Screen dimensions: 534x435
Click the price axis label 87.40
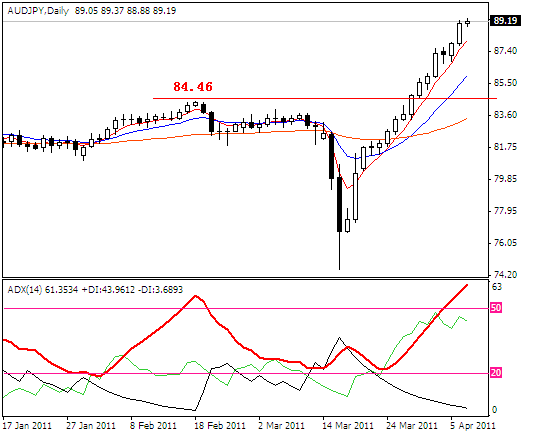[x=505, y=51]
